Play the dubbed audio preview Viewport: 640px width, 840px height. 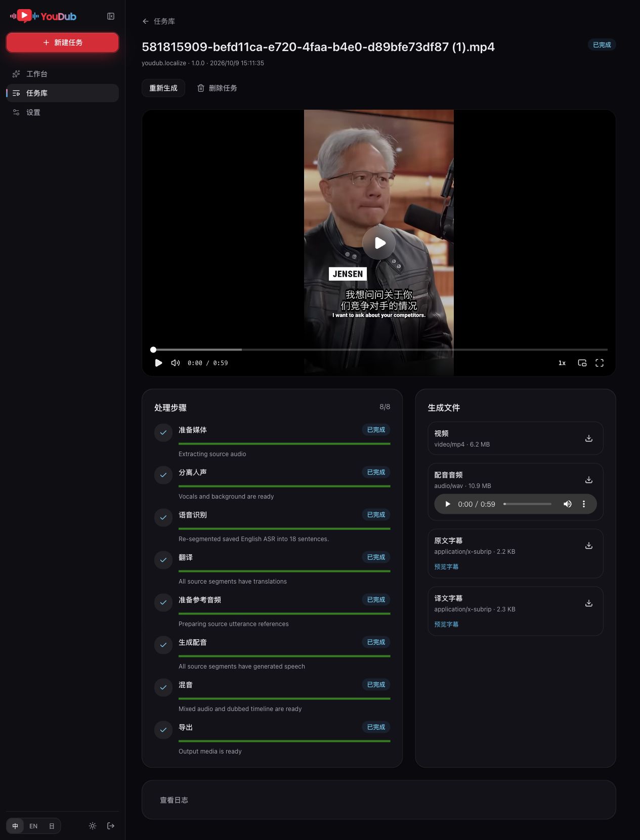pyautogui.click(x=447, y=504)
